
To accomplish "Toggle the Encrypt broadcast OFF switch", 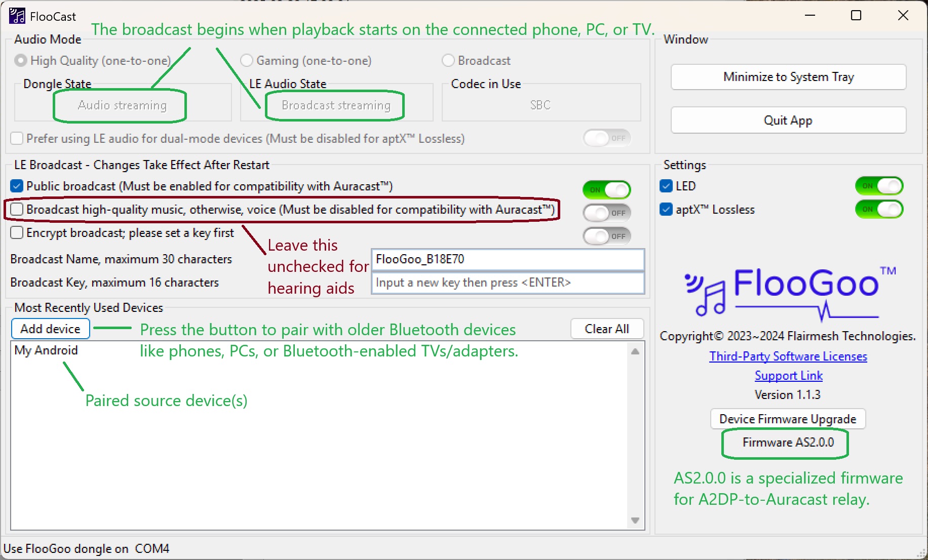I will 606,236.
